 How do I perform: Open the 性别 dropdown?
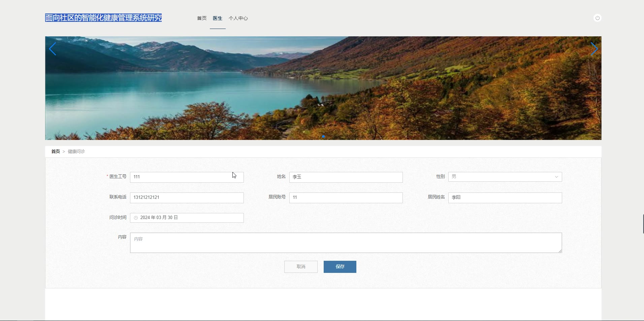(505, 177)
